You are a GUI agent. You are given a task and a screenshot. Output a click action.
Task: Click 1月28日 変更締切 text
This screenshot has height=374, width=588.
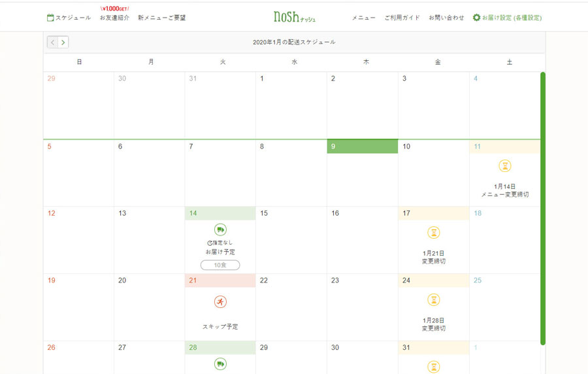point(434,324)
